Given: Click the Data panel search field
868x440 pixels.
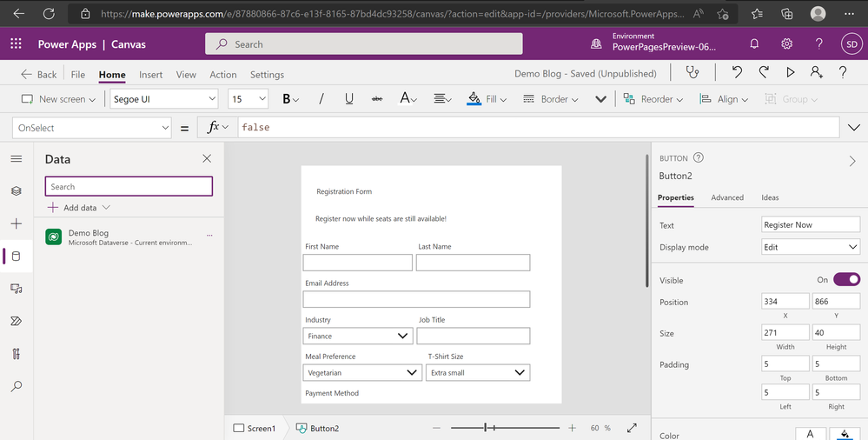Looking at the screenshot, I should point(129,186).
